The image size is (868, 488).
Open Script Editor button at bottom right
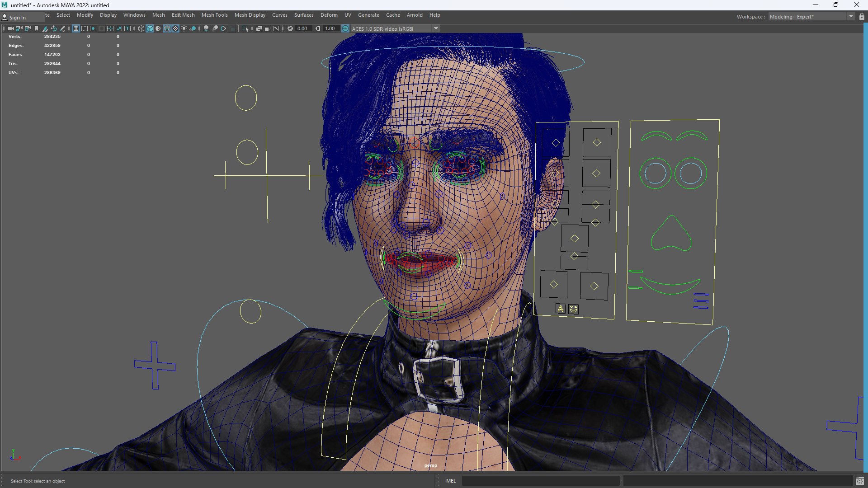(859, 481)
